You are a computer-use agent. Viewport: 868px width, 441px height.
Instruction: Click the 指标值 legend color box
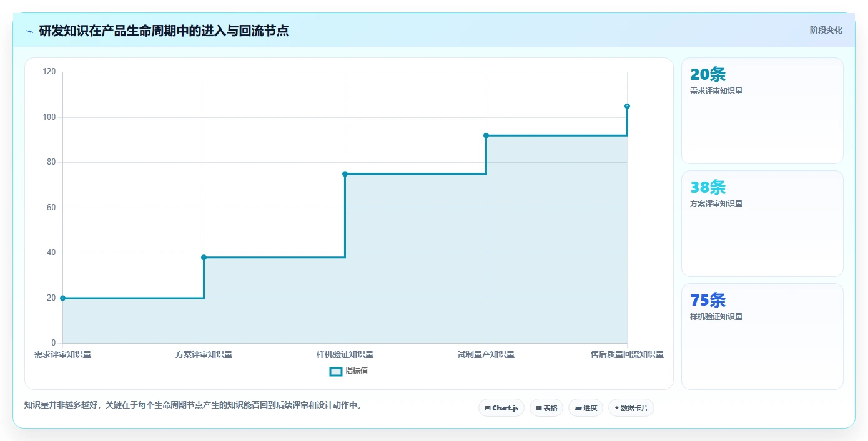[x=336, y=372]
